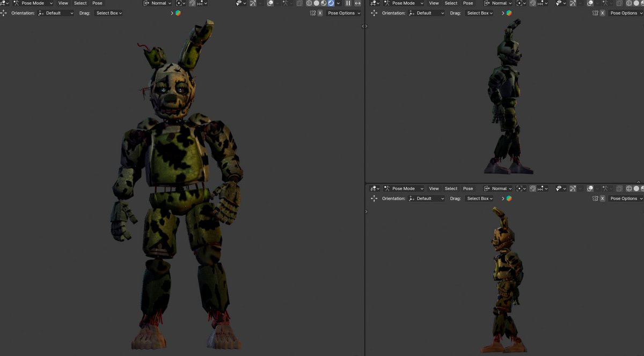
Task: Pause the render preview in the left viewport
Action: (x=348, y=3)
